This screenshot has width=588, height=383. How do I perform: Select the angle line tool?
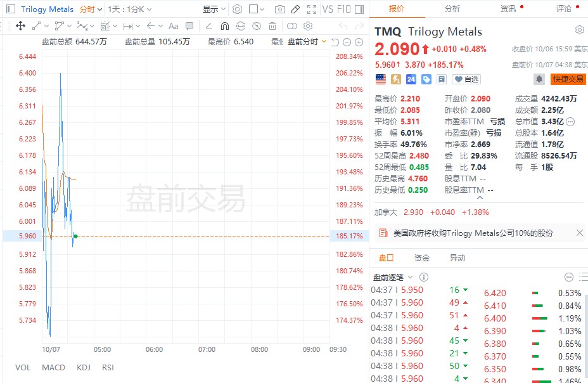point(209,26)
